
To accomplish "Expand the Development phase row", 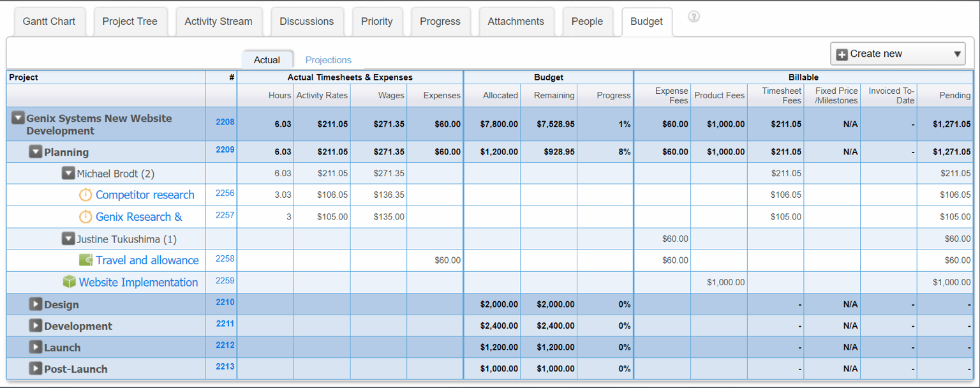I will 36,325.
